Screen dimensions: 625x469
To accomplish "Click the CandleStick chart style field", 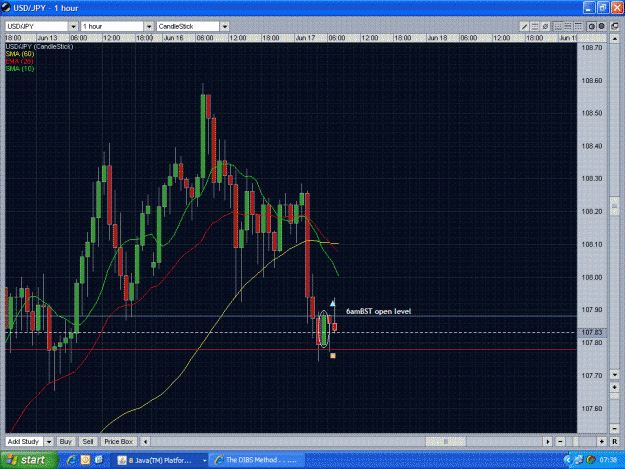I will (x=188, y=27).
